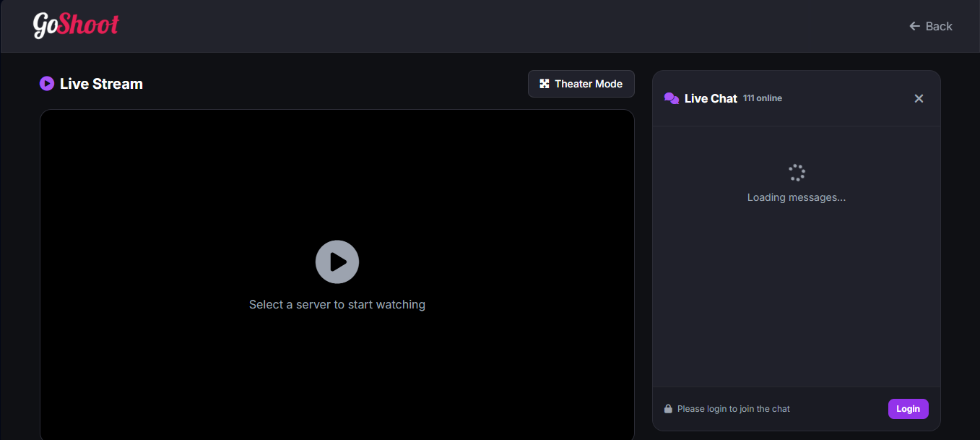Start playback with the center play button
This screenshot has width=980, height=440.
tap(337, 262)
